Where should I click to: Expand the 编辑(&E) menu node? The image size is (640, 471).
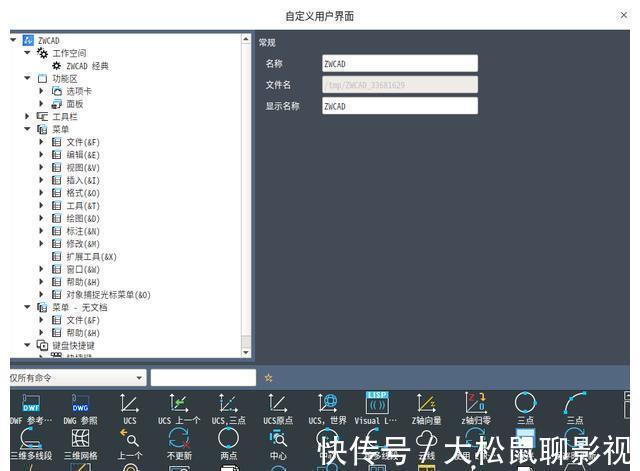[x=41, y=155]
